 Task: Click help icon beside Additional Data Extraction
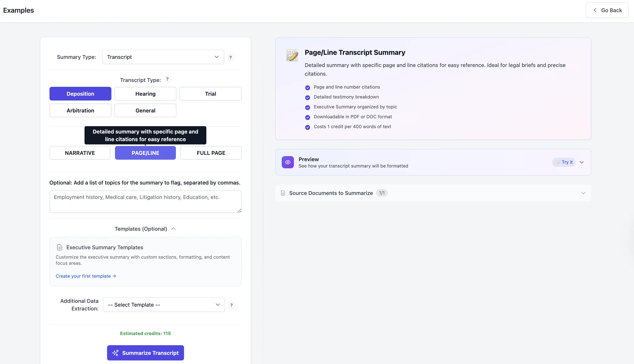[231, 305]
